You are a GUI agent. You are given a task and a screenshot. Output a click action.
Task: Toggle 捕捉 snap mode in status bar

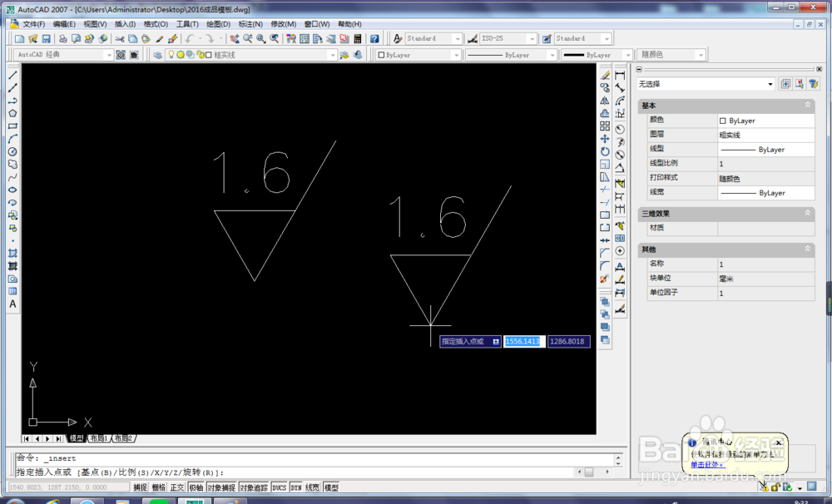tap(140, 487)
